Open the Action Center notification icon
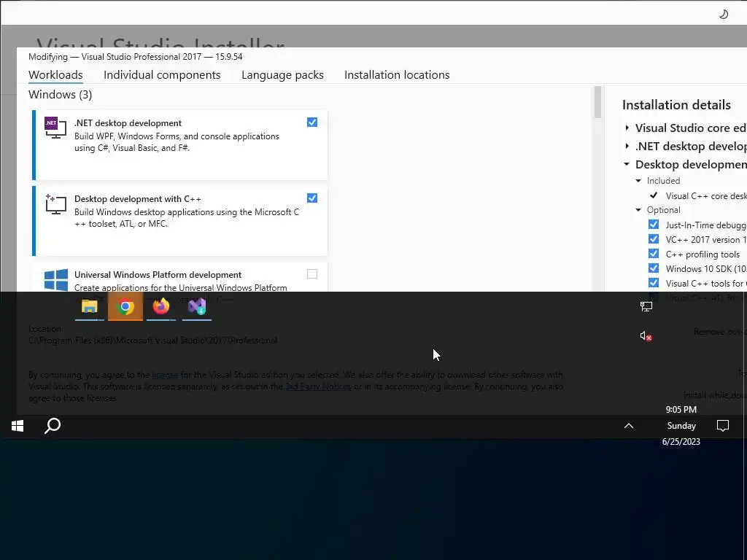This screenshot has height=560, width=747. (723, 426)
